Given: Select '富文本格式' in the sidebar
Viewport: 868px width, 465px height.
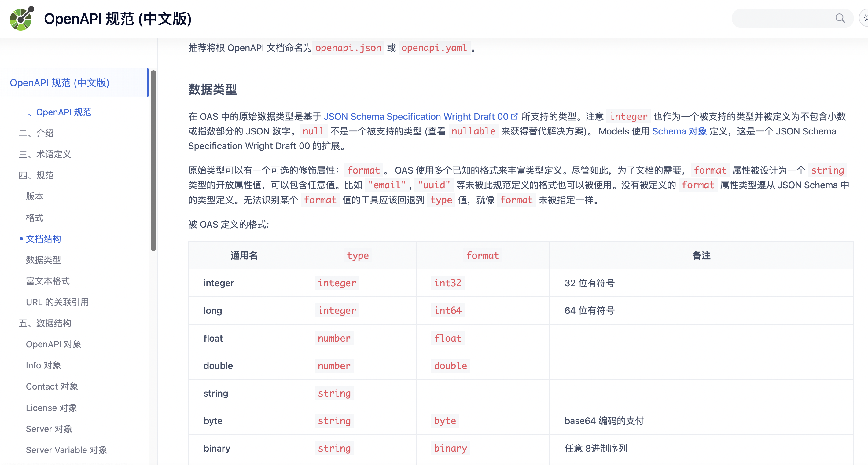Looking at the screenshot, I should click(x=48, y=281).
